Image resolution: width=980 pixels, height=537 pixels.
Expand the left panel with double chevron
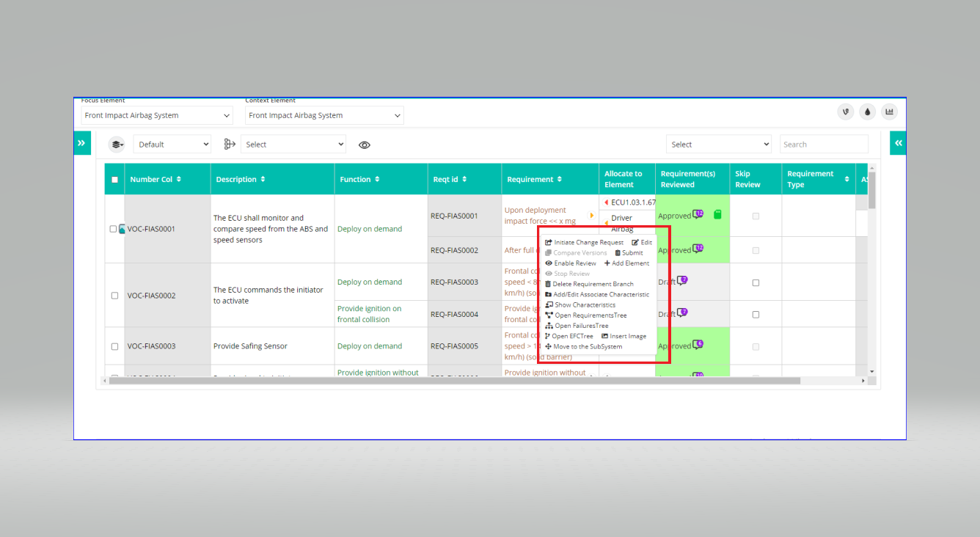click(x=82, y=143)
